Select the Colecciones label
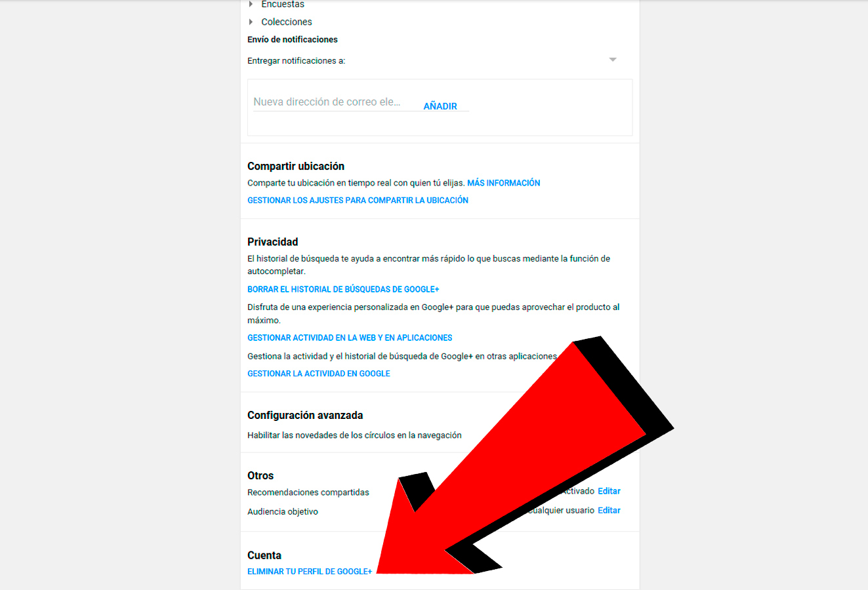This screenshot has width=868, height=590. coord(287,22)
